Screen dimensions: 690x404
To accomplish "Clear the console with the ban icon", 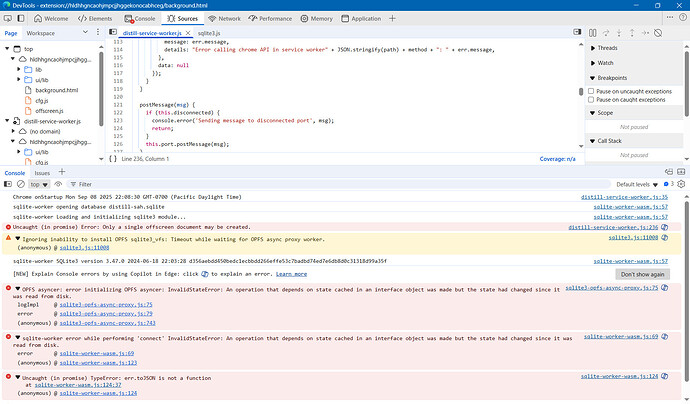I will [x=21, y=184].
